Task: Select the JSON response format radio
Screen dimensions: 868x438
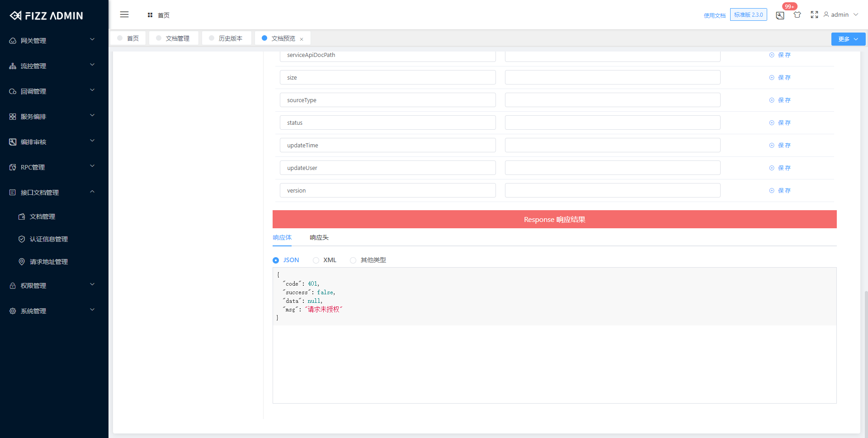Action: [x=276, y=260]
